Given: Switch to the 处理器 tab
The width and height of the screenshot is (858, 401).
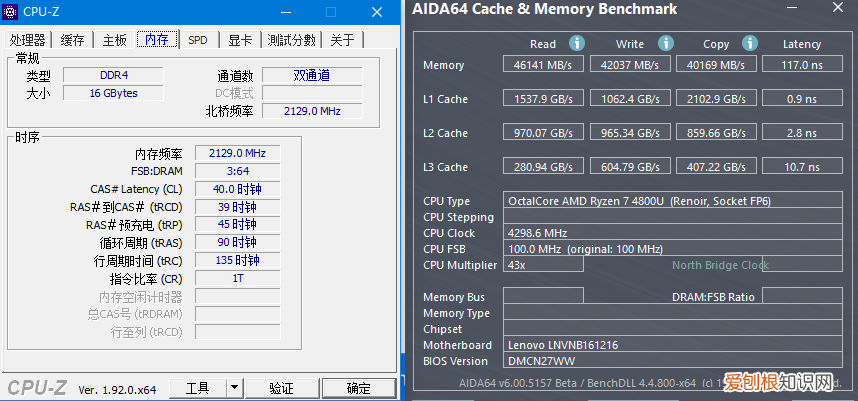Looking at the screenshot, I should coord(28,40).
